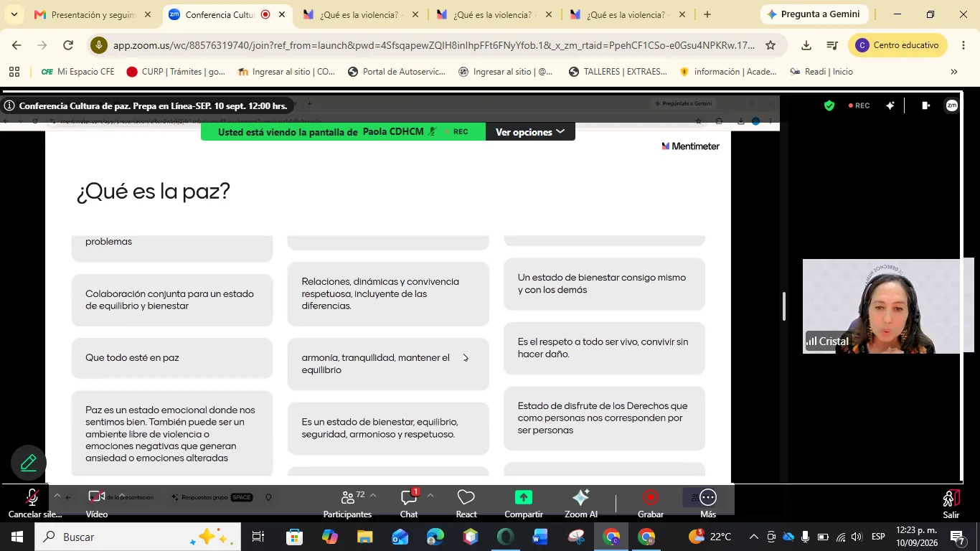Open the Mi Espacio CFE bookmark
Image resolution: width=980 pixels, height=551 pixels.
[x=78, y=72]
